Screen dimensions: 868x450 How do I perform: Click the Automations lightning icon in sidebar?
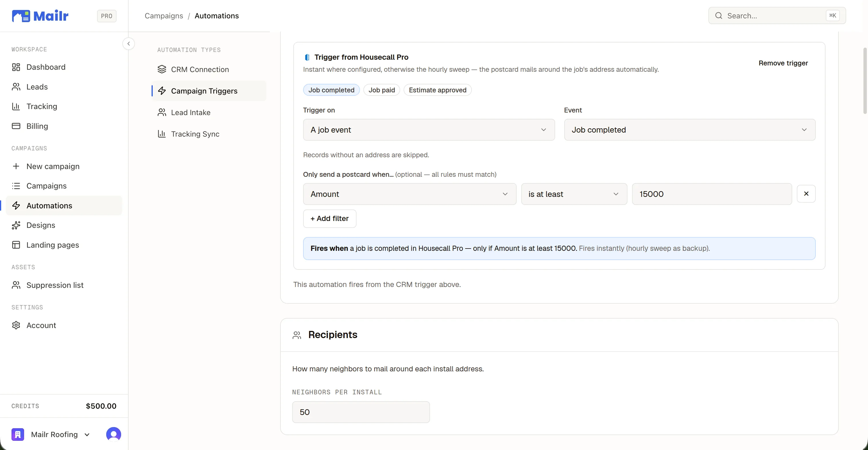[16, 205]
